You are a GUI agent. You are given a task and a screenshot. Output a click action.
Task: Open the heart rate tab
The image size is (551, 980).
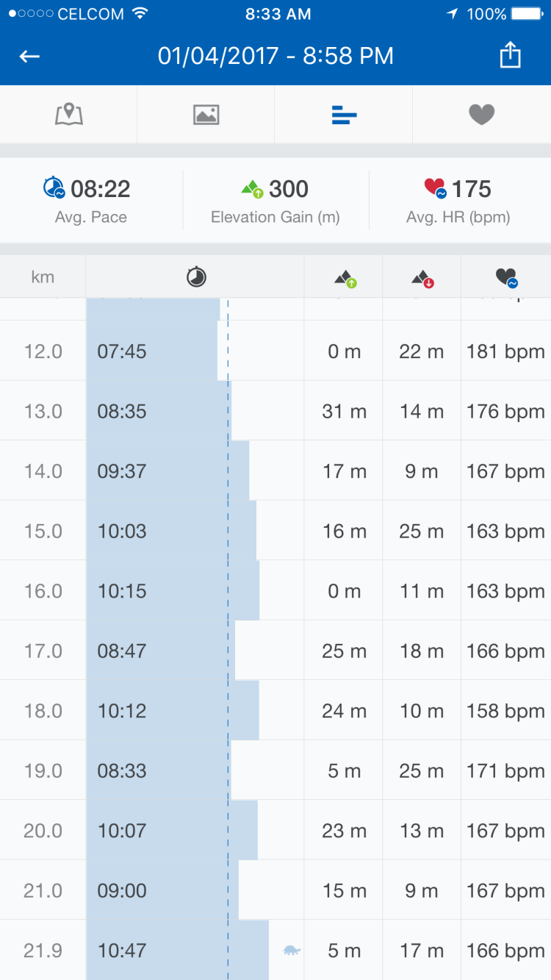pyautogui.click(x=482, y=115)
